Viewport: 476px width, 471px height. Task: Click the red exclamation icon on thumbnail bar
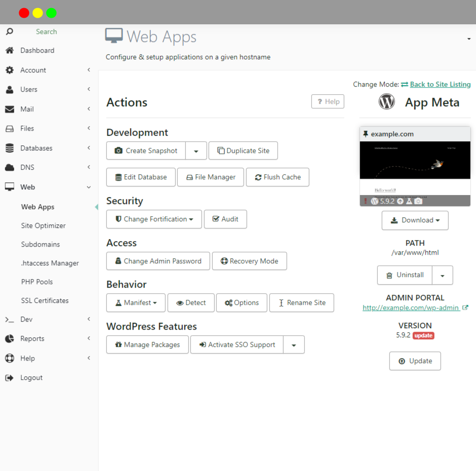366,201
